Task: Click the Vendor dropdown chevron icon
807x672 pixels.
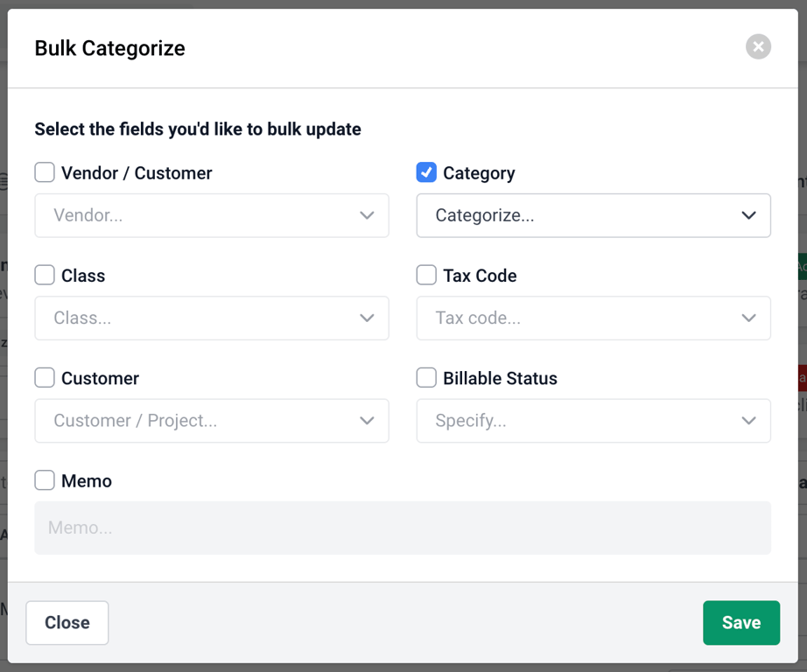Action: pyautogui.click(x=367, y=215)
